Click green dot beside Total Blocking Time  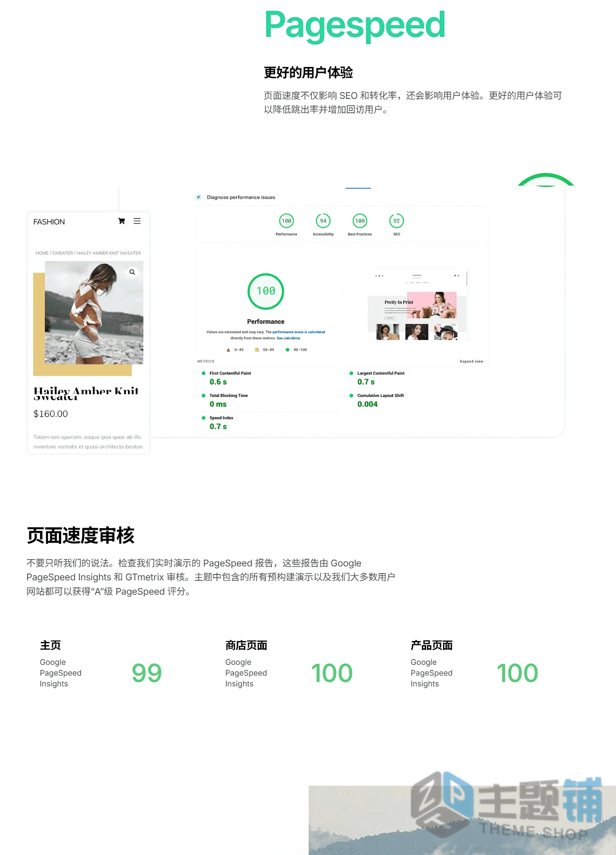(204, 396)
